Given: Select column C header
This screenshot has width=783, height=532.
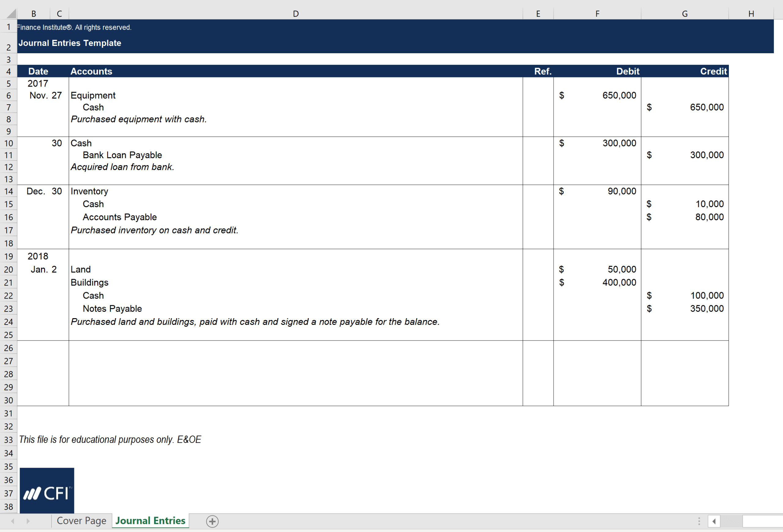Looking at the screenshot, I should tap(59, 14).
